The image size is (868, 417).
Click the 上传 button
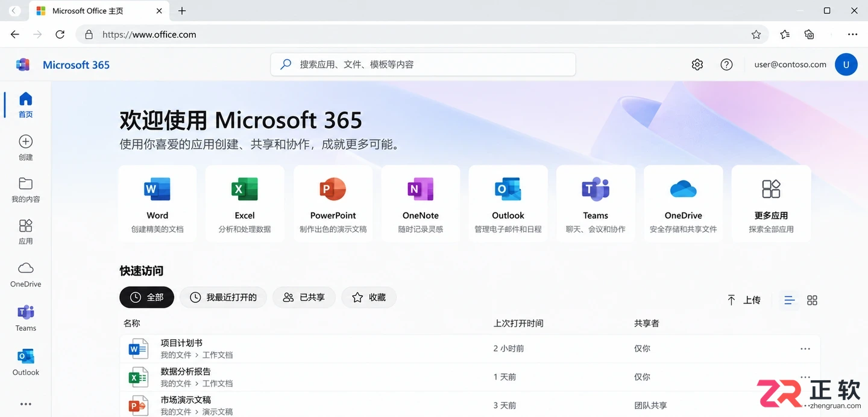(743, 300)
